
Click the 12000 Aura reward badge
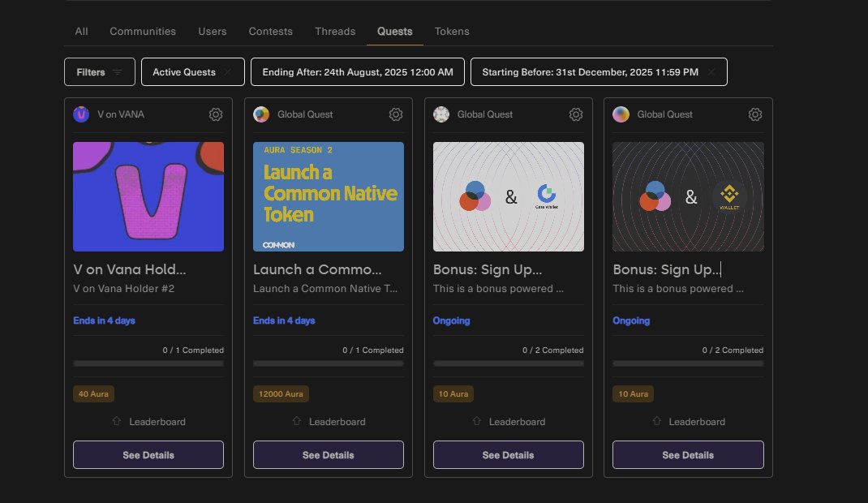pyautogui.click(x=281, y=394)
